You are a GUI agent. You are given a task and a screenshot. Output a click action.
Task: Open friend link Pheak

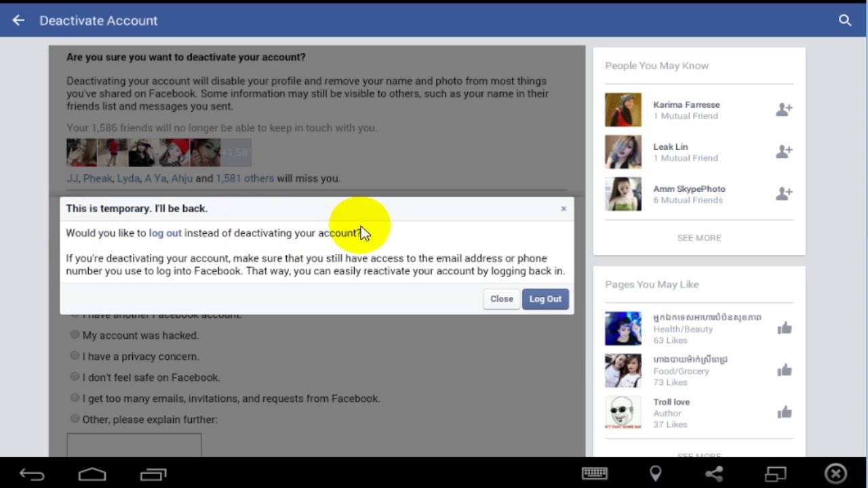click(97, 179)
